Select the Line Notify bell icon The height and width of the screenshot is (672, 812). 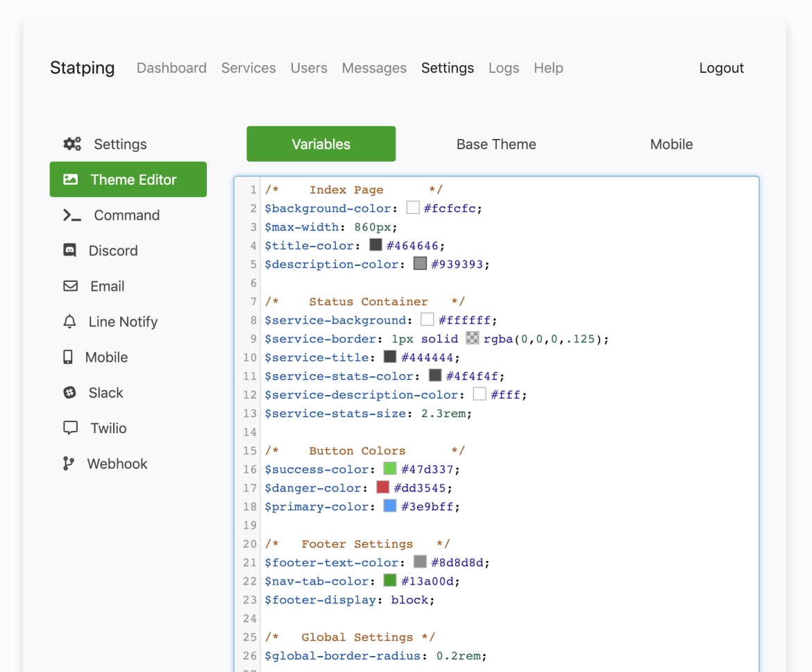tap(71, 321)
